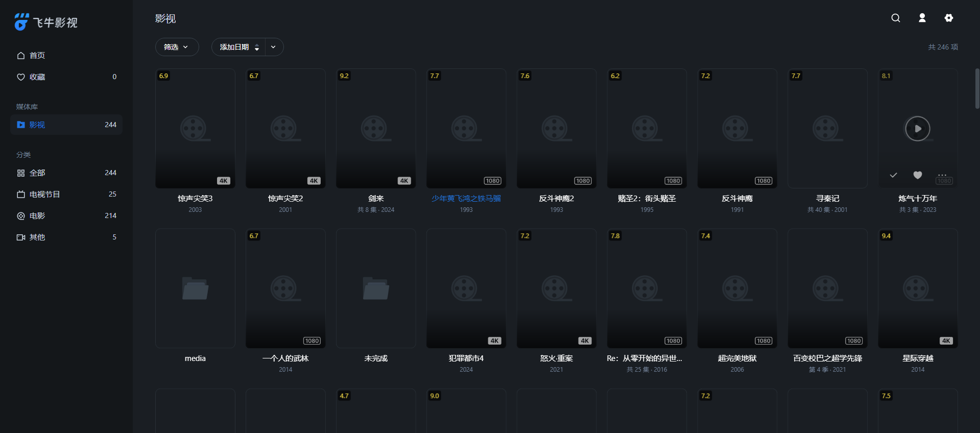Screen dimensions: 980x433
Task: Open the user account icon
Action: (922, 18)
